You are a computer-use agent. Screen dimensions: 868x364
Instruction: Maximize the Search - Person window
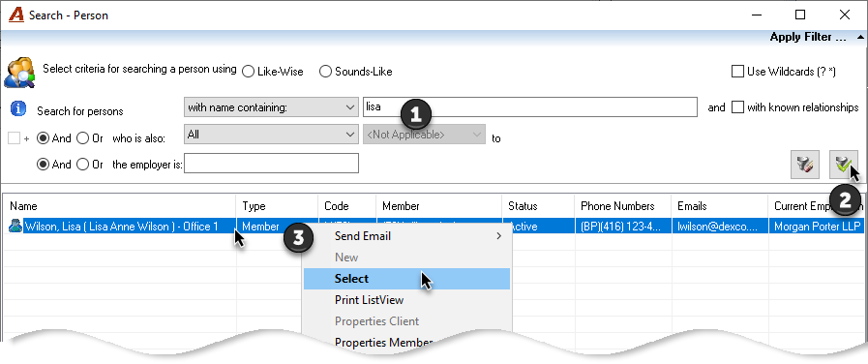pyautogui.click(x=800, y=15)
